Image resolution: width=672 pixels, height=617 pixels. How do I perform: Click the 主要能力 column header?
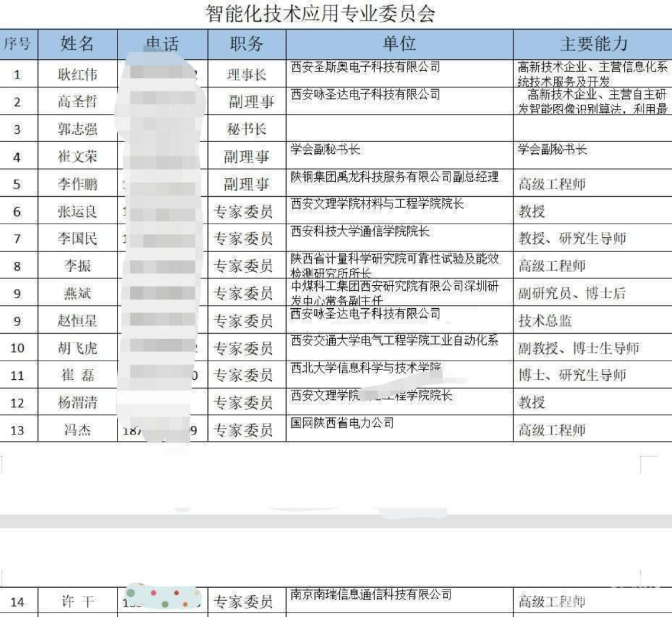coord(594,44)
